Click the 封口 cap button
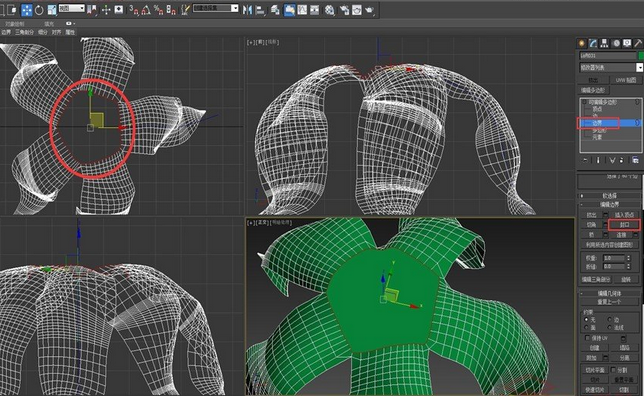The height and width of the screenshot is (396, 644). pos(624,225)
